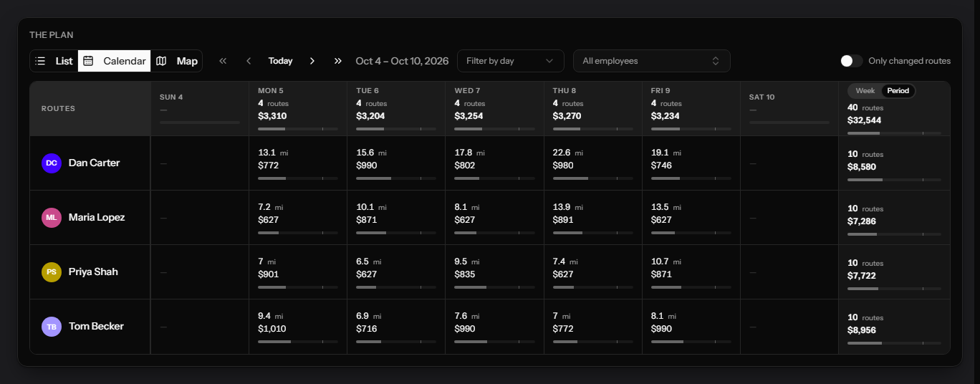Select the Period summary option

(x=898, y=91)
